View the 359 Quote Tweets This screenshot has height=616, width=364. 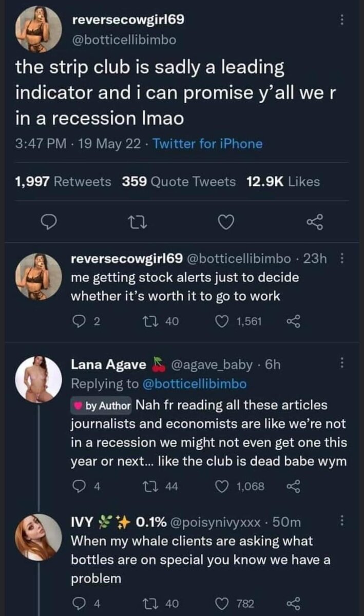(179, 181)
